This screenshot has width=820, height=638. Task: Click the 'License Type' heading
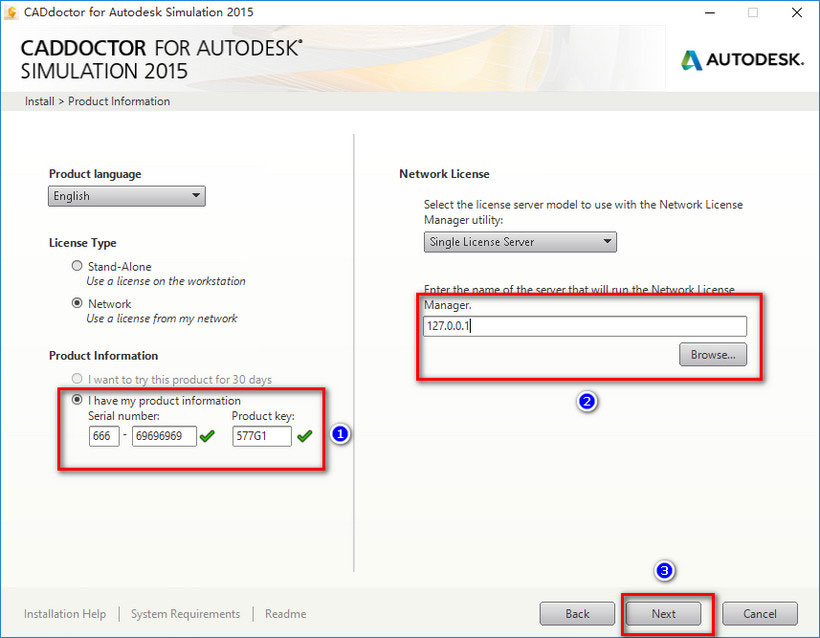83,243
